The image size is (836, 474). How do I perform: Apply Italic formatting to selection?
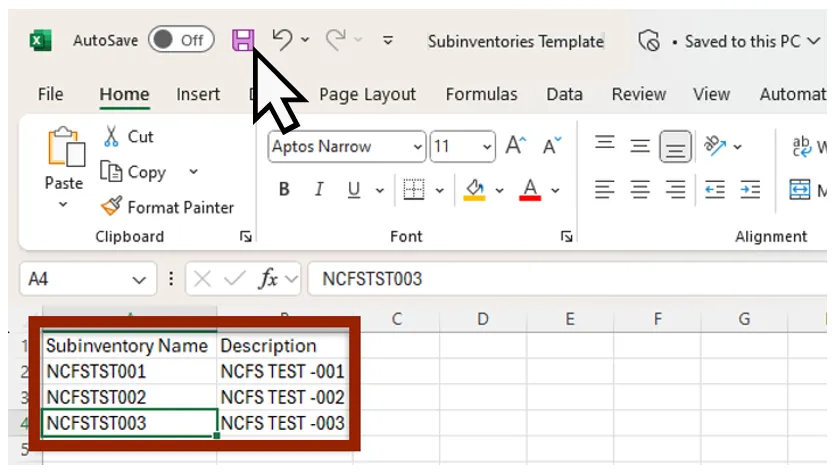[x=319, y=190]
